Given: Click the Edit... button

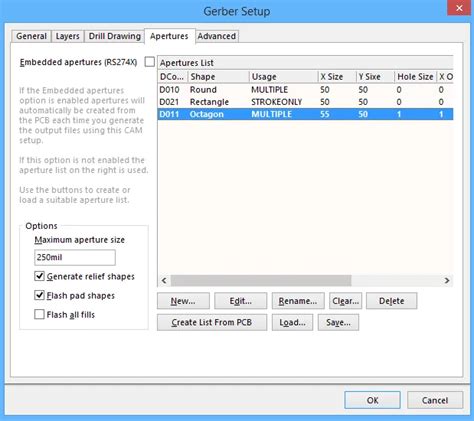Looking at the screenshot, I should pos(241,301).
